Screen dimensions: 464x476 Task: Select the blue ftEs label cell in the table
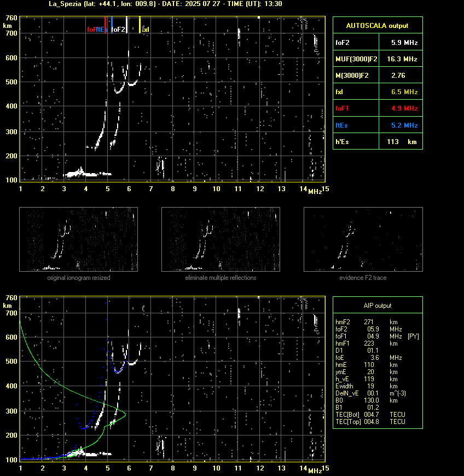click(x=356, y=125)
